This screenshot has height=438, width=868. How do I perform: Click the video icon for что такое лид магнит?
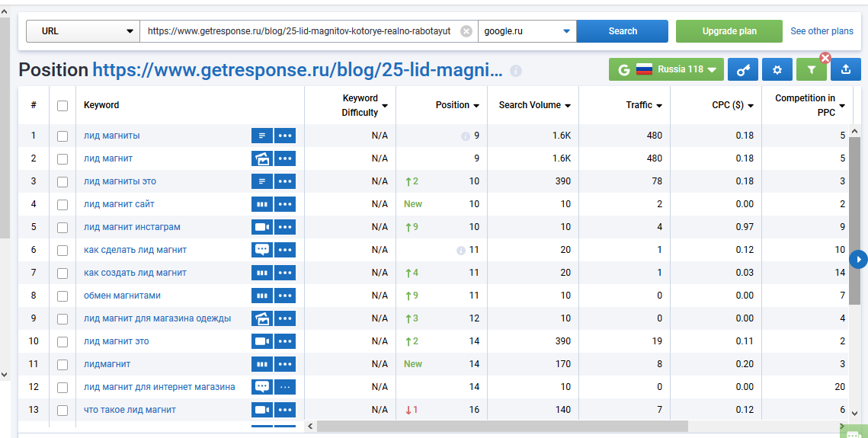(x=262, y=410)
